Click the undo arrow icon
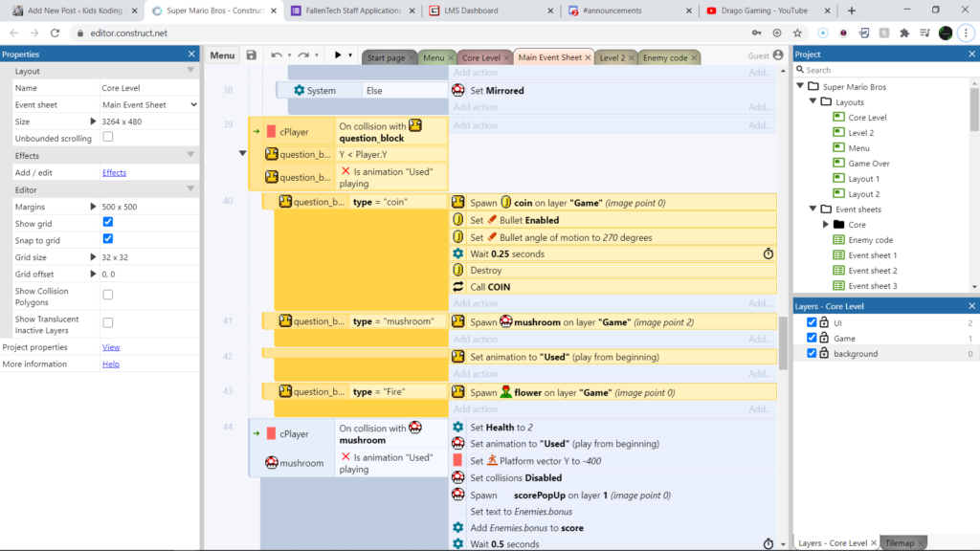This screenshot has width=980, height=551. tap(277, 55)
